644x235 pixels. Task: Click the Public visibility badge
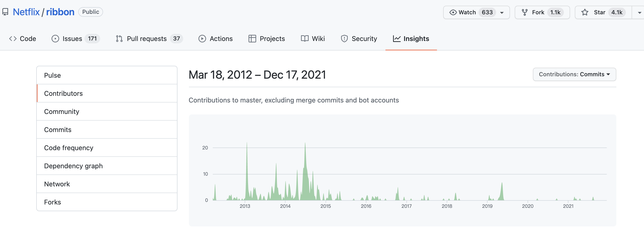[x=90, y=12]
